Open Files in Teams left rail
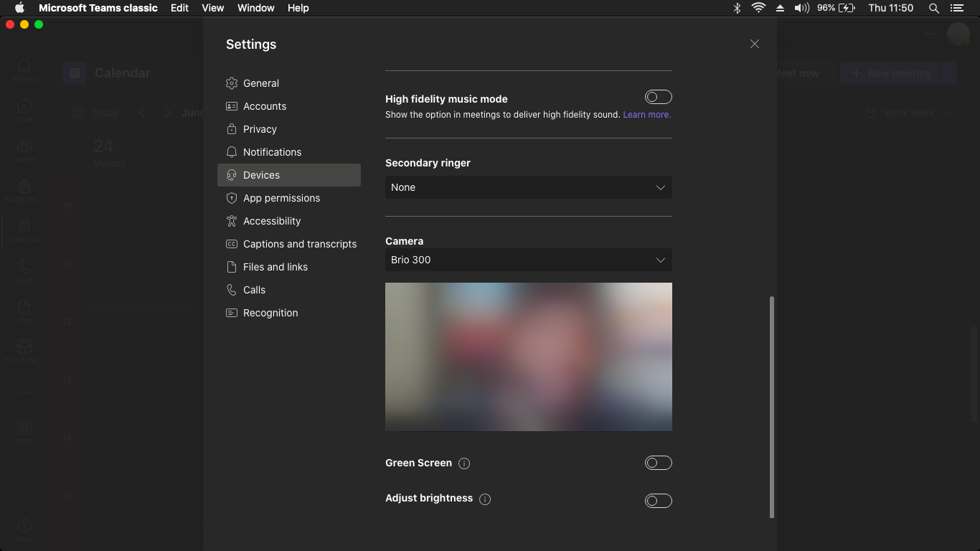The height and width of the screenshot is (551, 980). 24,311
